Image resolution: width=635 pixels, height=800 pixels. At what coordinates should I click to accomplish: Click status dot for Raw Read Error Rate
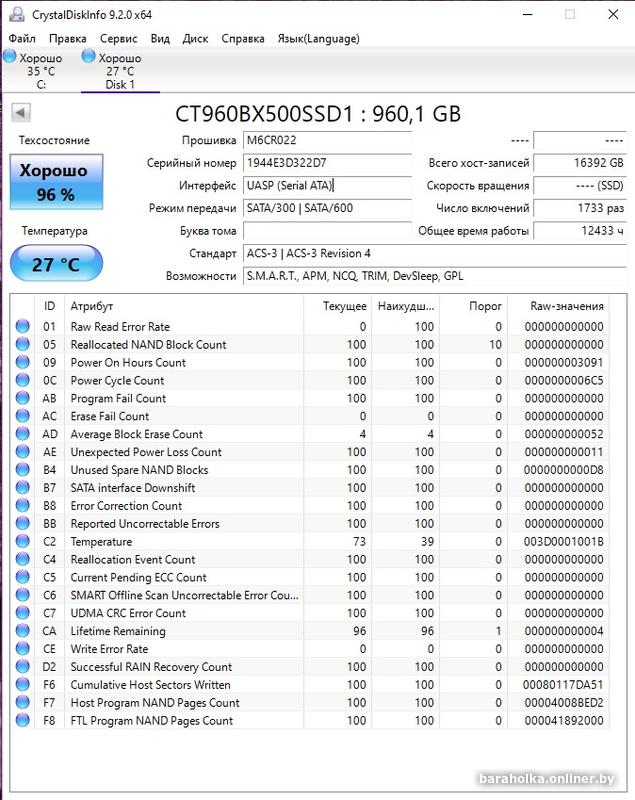pos(22,327)
